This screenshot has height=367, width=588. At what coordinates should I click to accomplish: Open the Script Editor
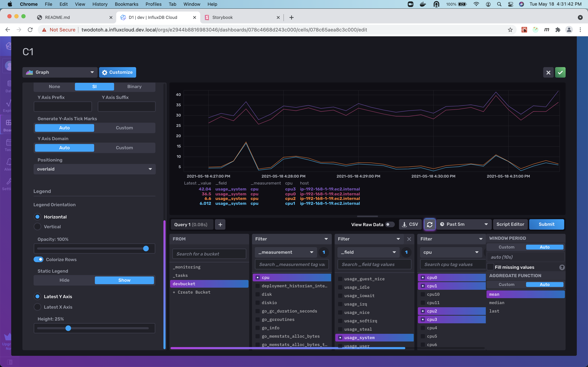[x=510, y=224]
